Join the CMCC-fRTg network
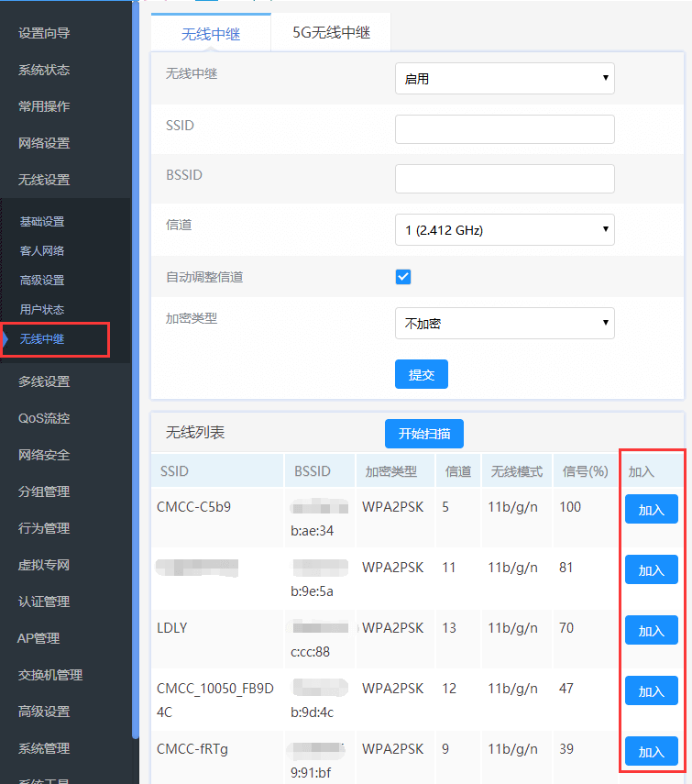This screenshot has height=784, width=692. click(651, 751)
